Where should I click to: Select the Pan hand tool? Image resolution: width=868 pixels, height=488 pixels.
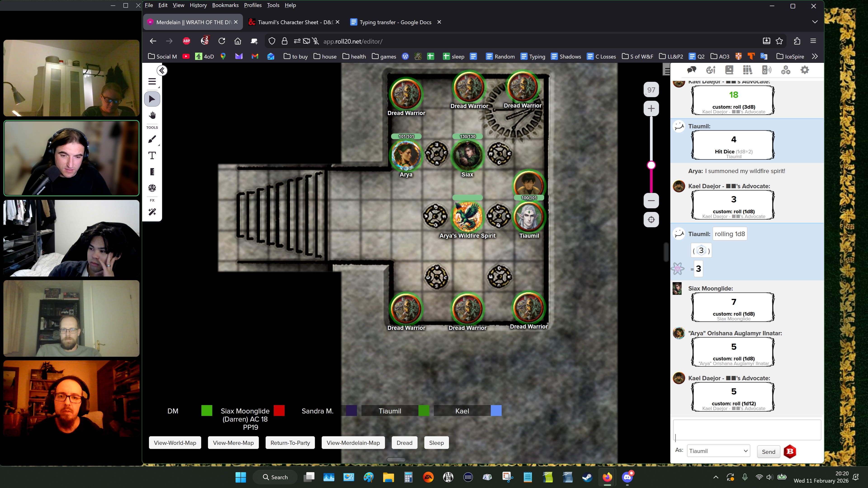[x=152, y=115]
